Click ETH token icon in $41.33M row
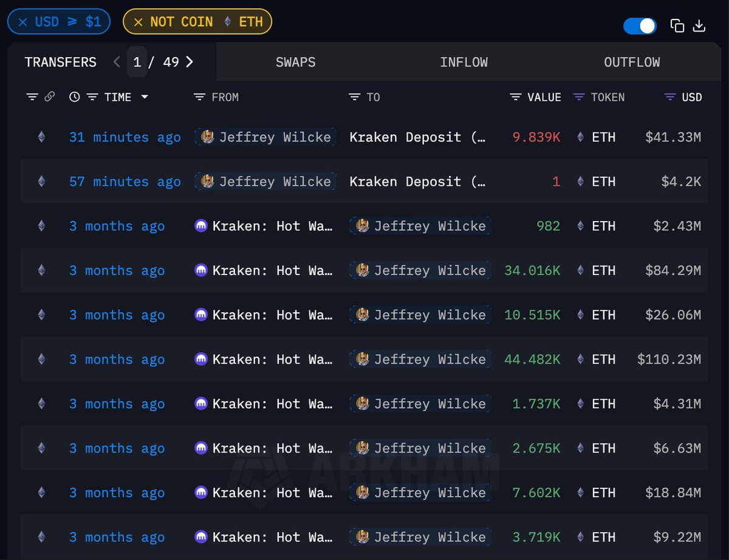 tap(581, 137)
